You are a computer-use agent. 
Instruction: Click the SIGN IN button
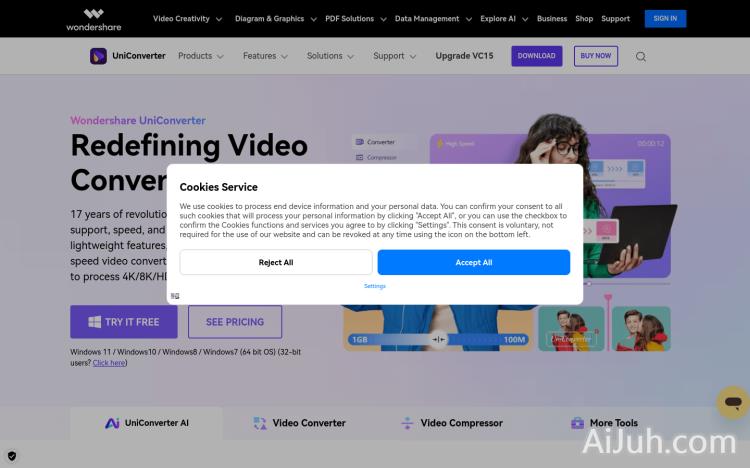coord(664,18)
